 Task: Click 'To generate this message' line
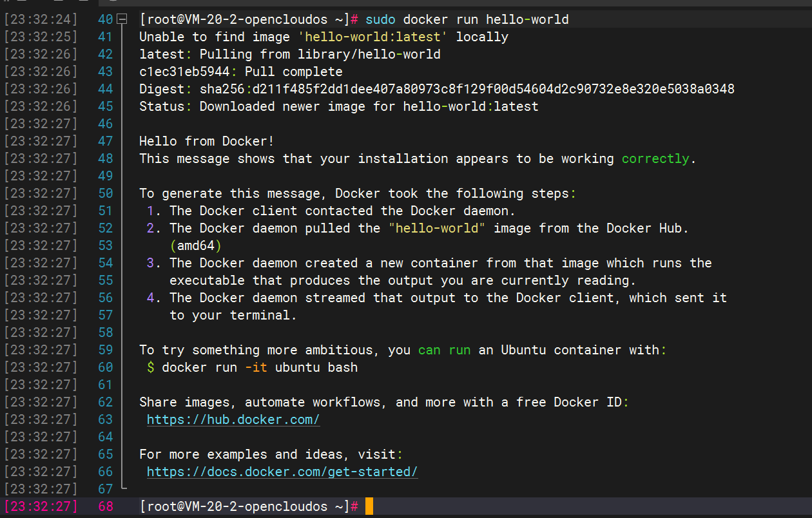[x=358, y=193]
